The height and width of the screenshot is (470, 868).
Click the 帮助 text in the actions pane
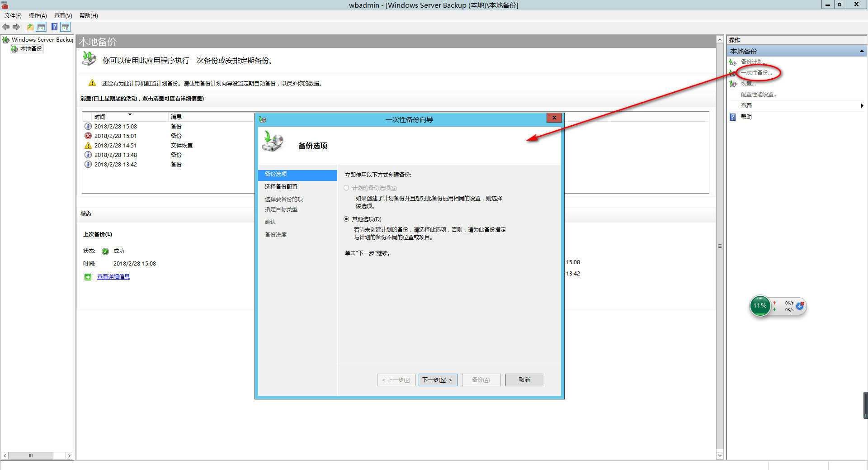click(x=746, y=117)
